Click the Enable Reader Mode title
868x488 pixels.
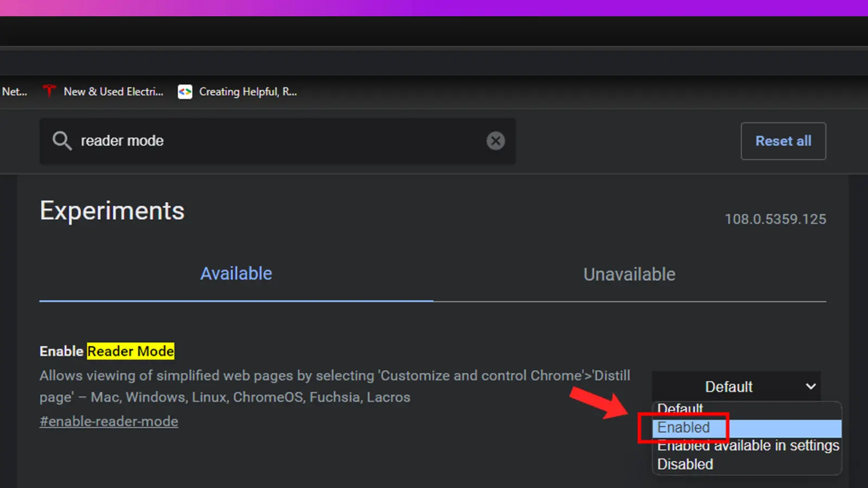pyautogui.click(x=107, y=351)
